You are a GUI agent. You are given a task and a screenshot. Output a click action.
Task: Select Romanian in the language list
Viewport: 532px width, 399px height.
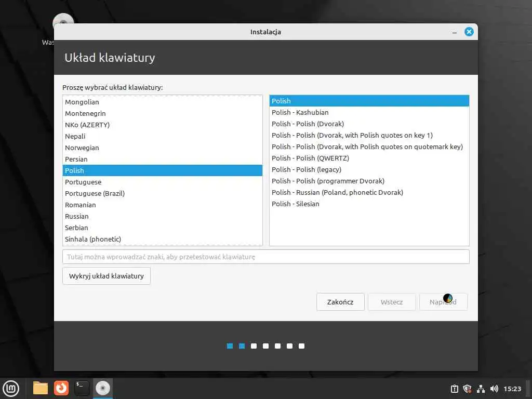[163, 205]
